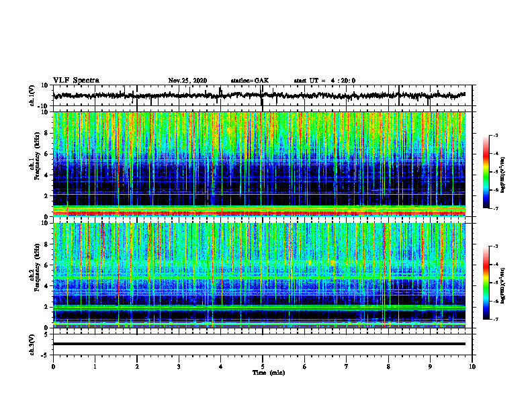Click the "VLF Spectra" title text
532x411 pixels.
click(76, 81)
